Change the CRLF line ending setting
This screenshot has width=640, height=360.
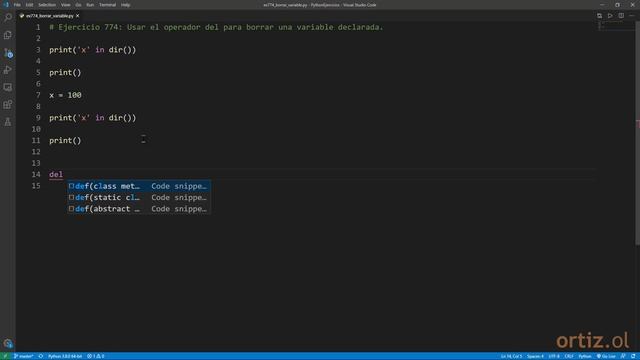pos(569,356)
